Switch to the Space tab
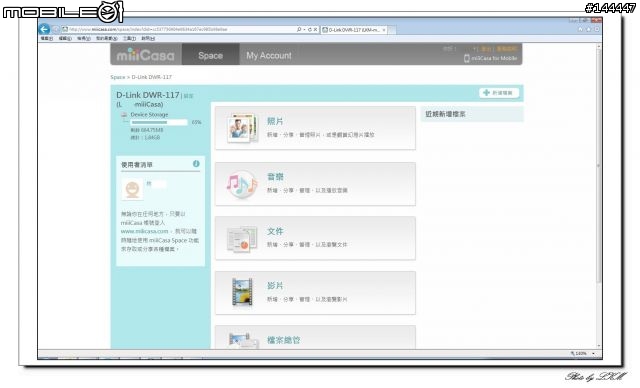This screenshot has height=388, width=640. pos(211,55)
